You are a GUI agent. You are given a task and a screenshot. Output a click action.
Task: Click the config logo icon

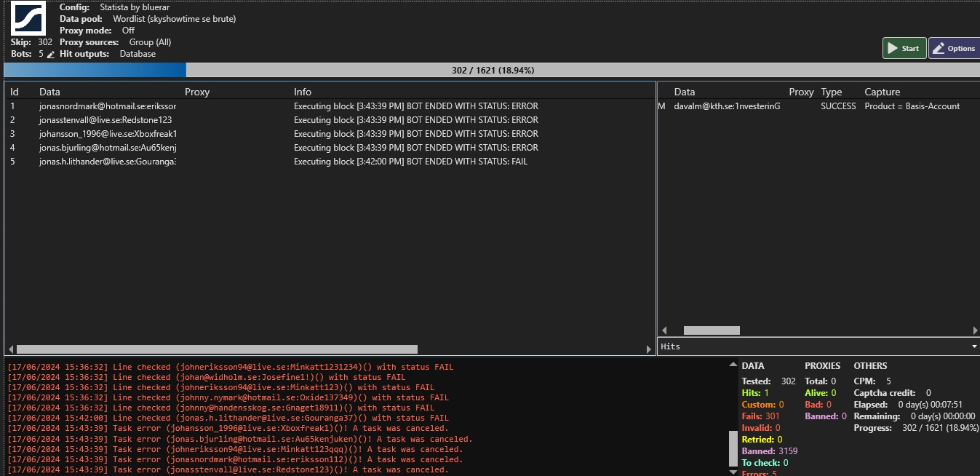pos(28,18)
